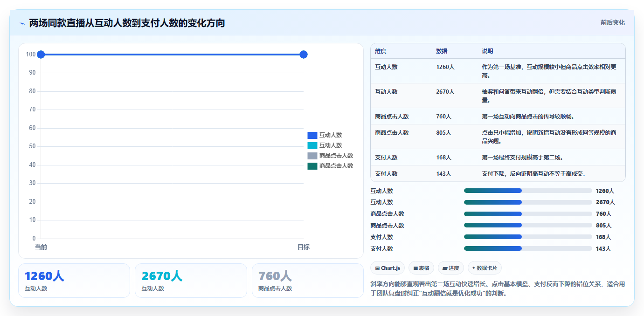Image resolution: width=644 pixels, height=316 pixels.
Task: Click the table cell 143人
Action: point(443,174)
